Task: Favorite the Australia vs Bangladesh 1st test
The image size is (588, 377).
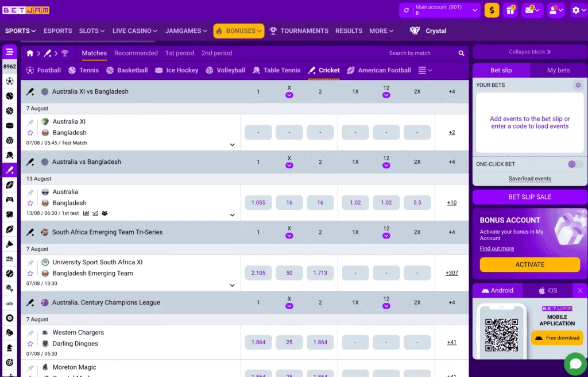Action: 30,203
